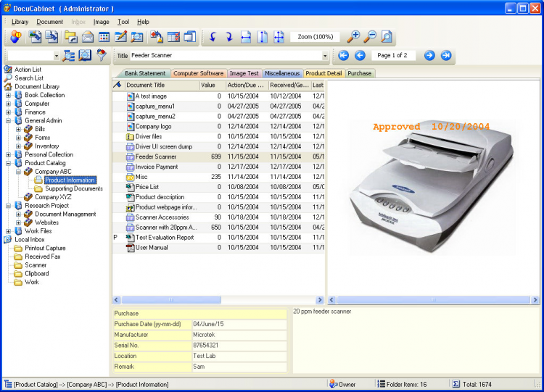Viewport: 544px width, 392px height.
Task: Click the email envelope toolbar icon
Action: pos(88,37)
